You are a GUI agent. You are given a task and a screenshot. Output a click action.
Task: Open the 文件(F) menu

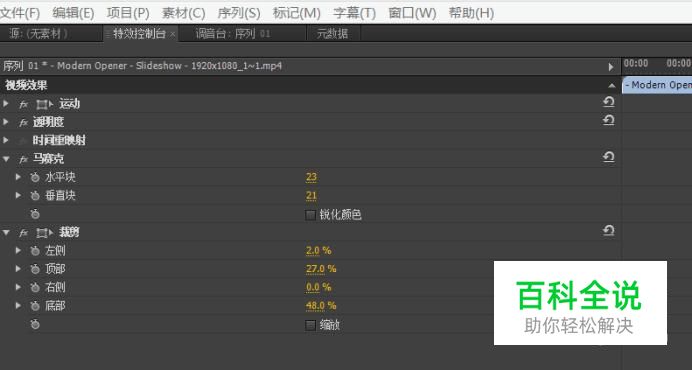tap(19, 13)
